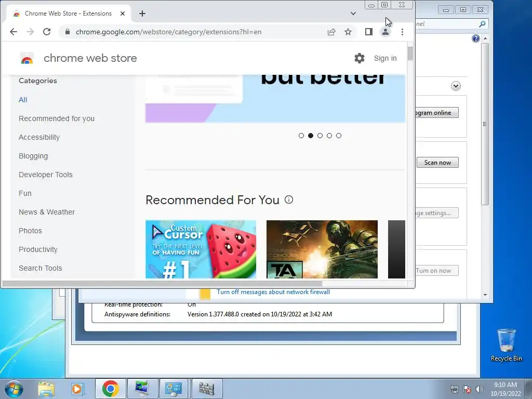The height and width of the screenshot is (399, 532).
Task: Click the forward navigation arrow in Chrome
Action: (x=30, y=32)
